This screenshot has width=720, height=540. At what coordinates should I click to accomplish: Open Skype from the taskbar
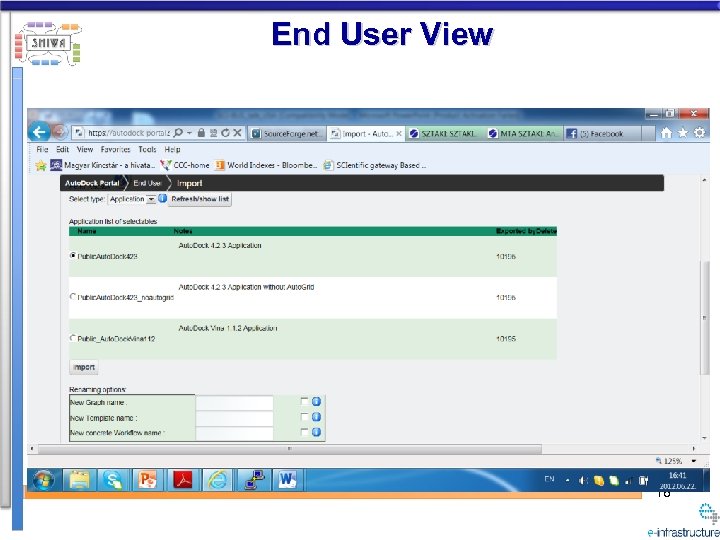[112, 480]
